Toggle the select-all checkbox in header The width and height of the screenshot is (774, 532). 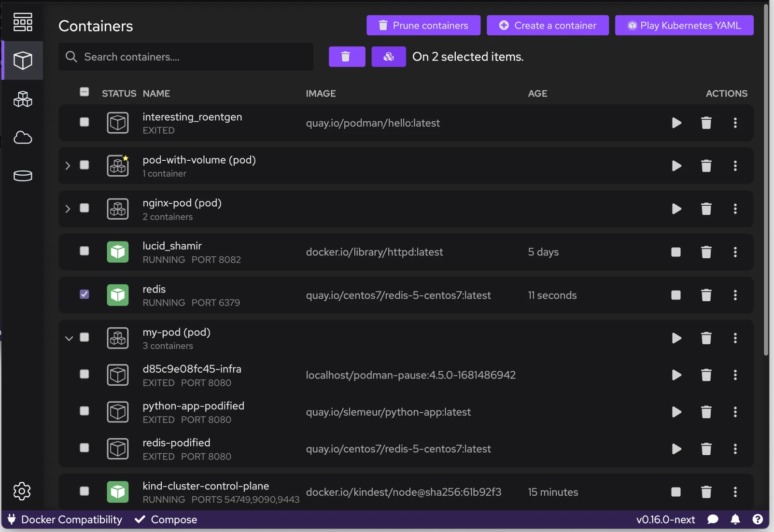point(84,92)
